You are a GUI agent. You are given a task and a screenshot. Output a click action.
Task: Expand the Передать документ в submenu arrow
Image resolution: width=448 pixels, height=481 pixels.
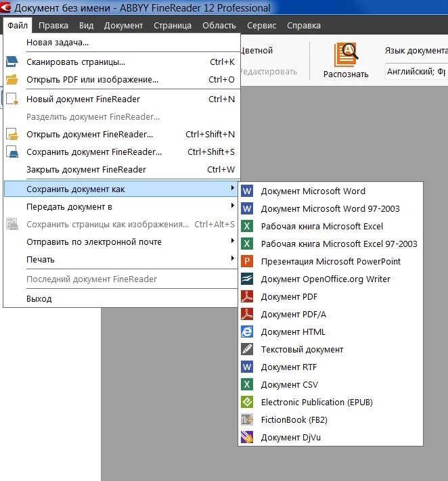coord(233,205)
